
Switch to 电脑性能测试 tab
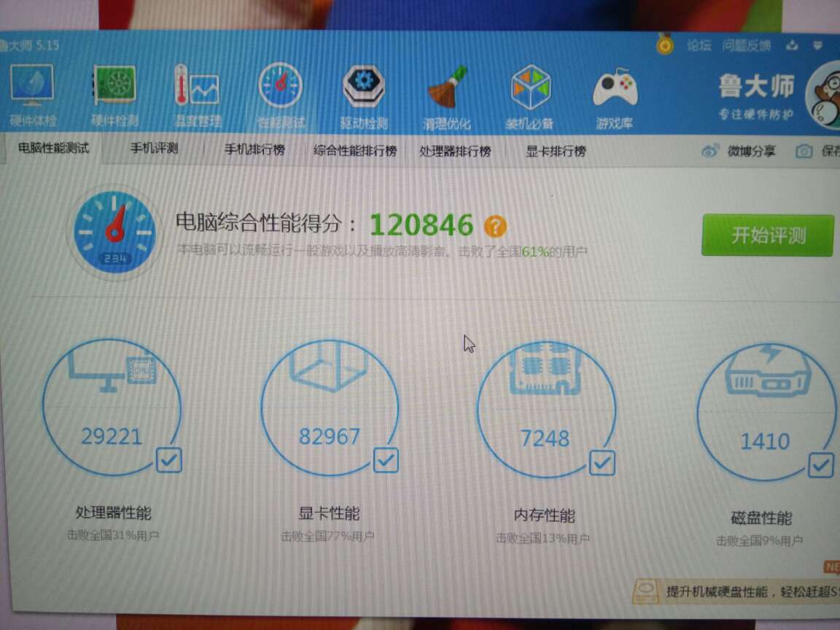coord(53,148)
